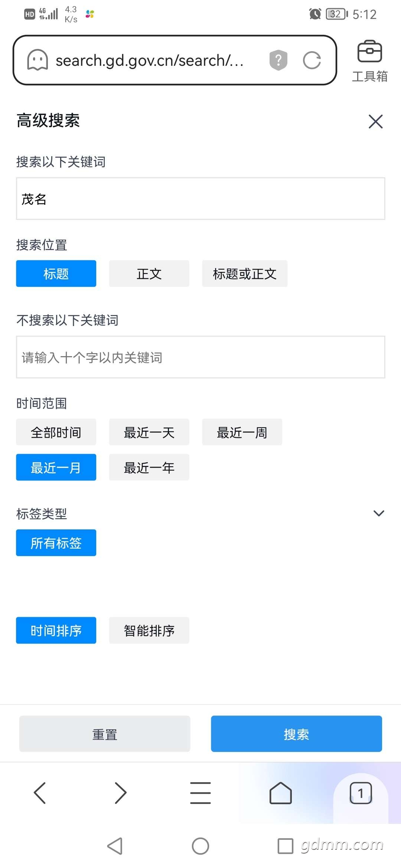Go forward with browser forward arrow
401x868 pixels.
pyautogui.click(x=120, y=793)
